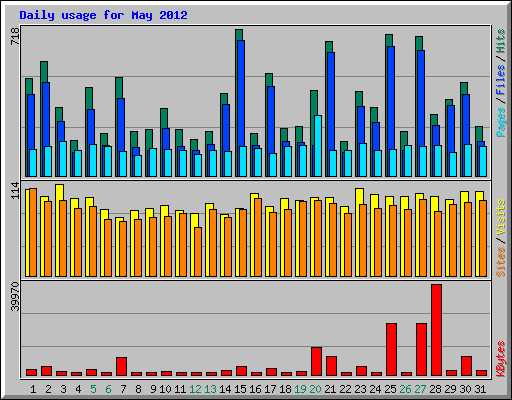Click weekend day label 5 on the x-axis

pyautogui.click(x=93, y=389)
